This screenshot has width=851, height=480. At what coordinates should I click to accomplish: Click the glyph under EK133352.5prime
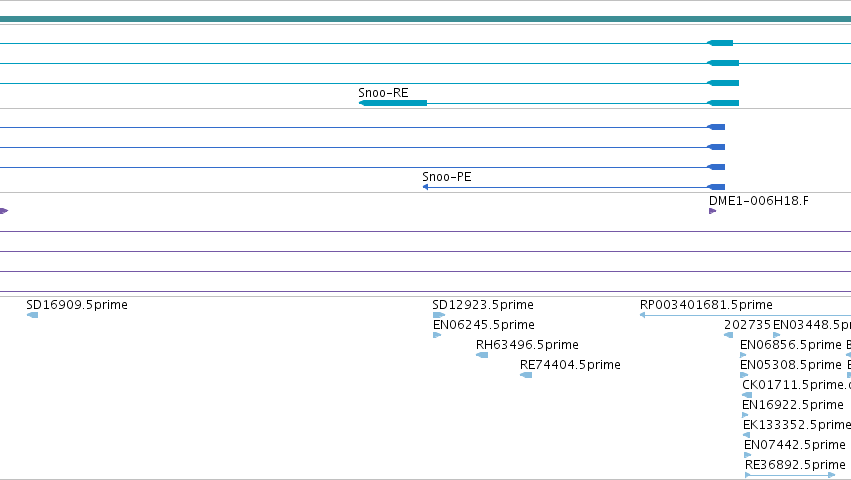coord(746,435)
